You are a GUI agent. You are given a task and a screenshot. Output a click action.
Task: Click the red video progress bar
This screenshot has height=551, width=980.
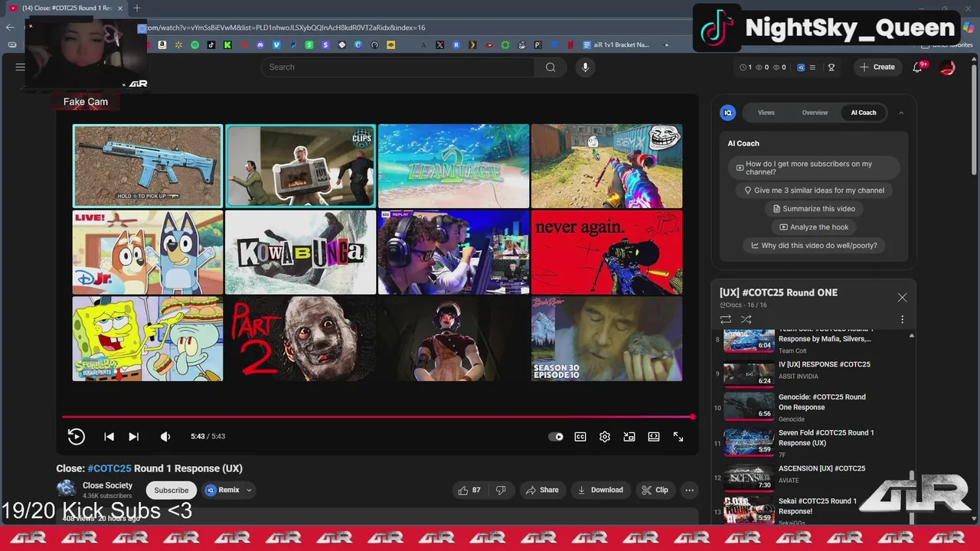(x=377, y=417)
